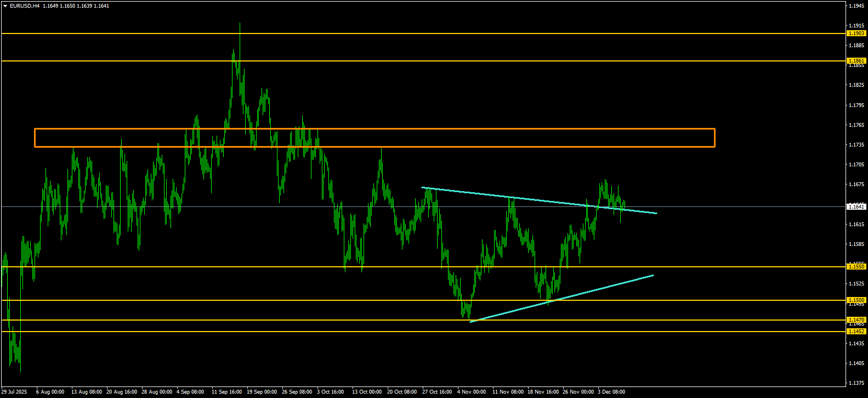868x398 pixels.
Task: Click the 1.1585 price axis value
Action: [x=856, y=244]
